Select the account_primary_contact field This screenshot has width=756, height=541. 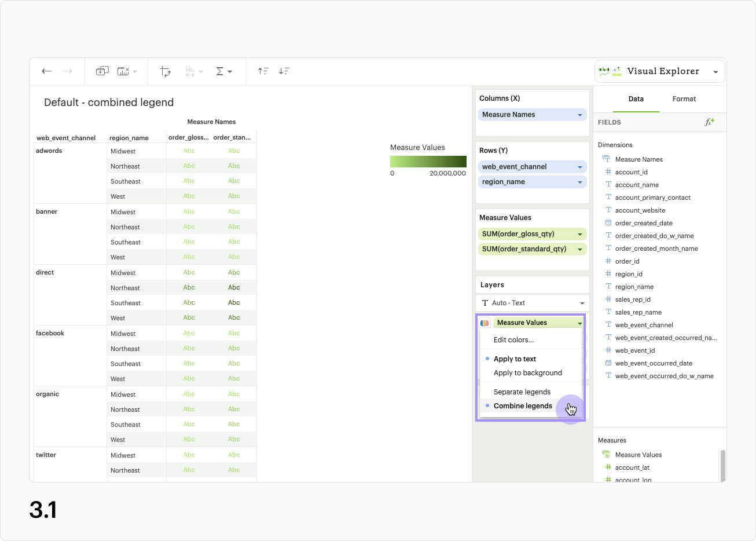pyautogui.click(x=653, y=198)
